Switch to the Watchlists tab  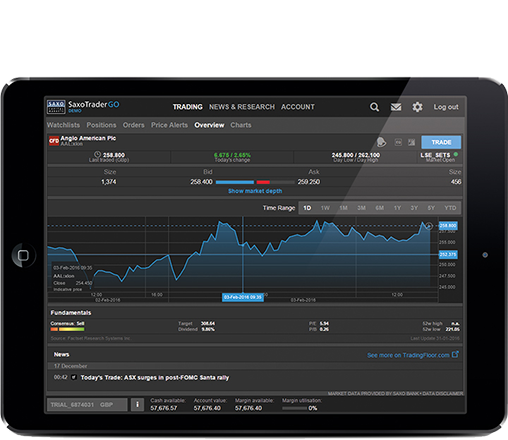click(x=63, y=125)
